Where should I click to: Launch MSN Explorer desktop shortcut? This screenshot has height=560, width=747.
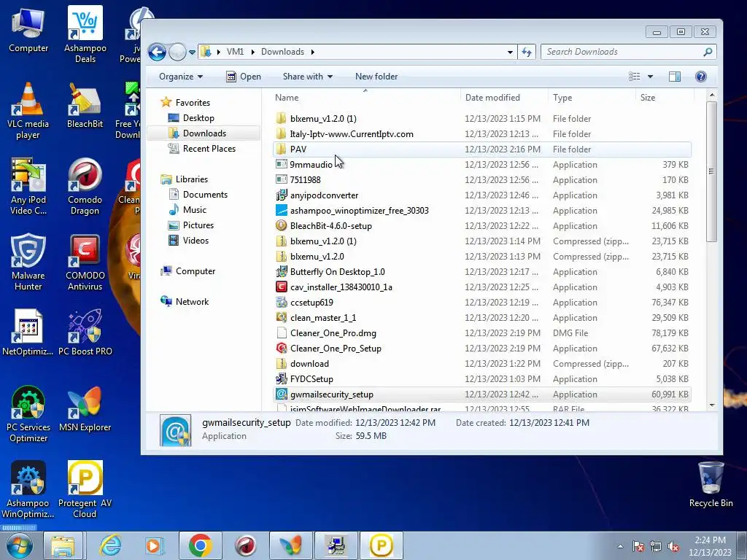(85, 409)
